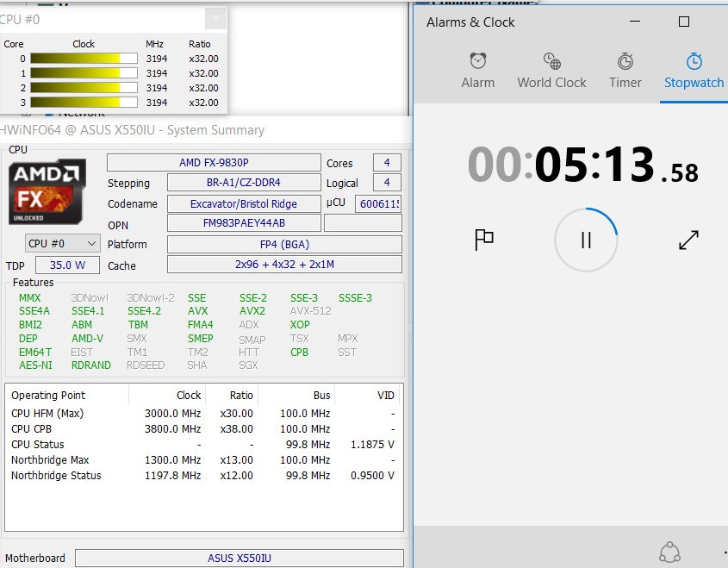Minimize the Alarms & Clock window

635,22
